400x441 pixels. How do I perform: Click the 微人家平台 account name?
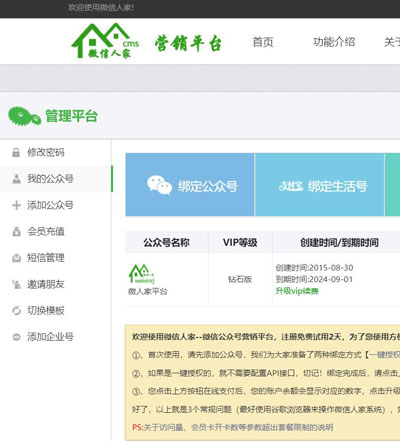[x=148, y=291]
